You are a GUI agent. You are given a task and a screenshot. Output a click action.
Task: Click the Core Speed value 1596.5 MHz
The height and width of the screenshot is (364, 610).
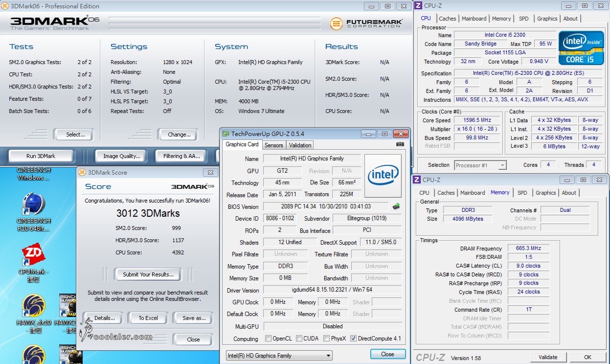(477, 120)
